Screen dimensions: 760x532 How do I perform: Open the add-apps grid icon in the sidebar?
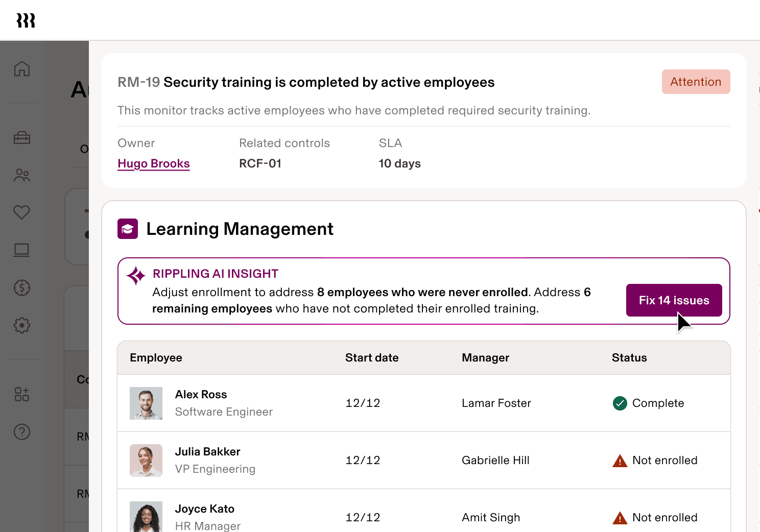pos(22,394)
